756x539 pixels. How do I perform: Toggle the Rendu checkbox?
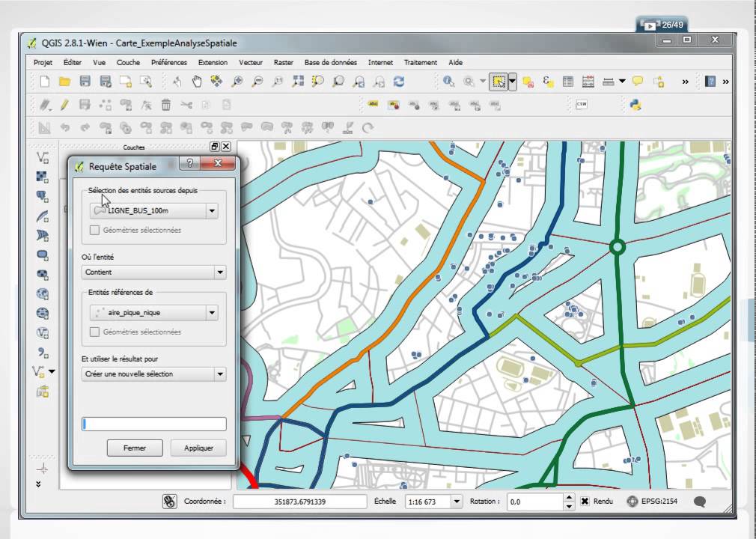click(585, 501)
